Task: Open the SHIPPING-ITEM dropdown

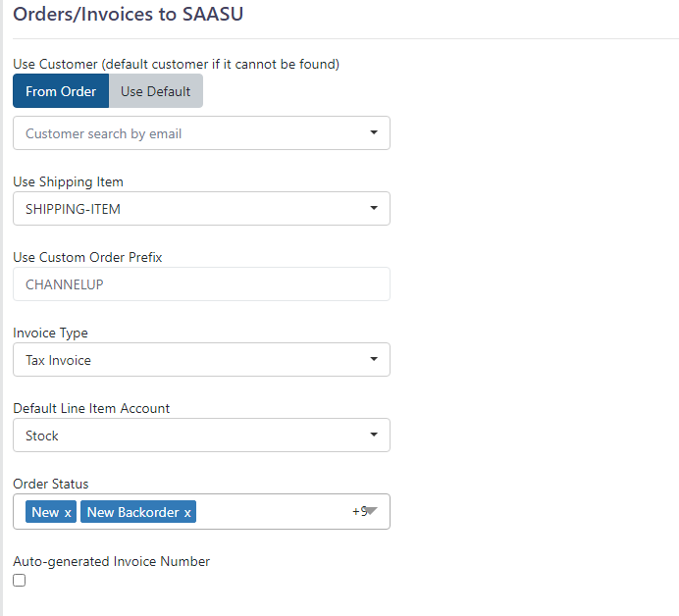Action: (201, 209)
